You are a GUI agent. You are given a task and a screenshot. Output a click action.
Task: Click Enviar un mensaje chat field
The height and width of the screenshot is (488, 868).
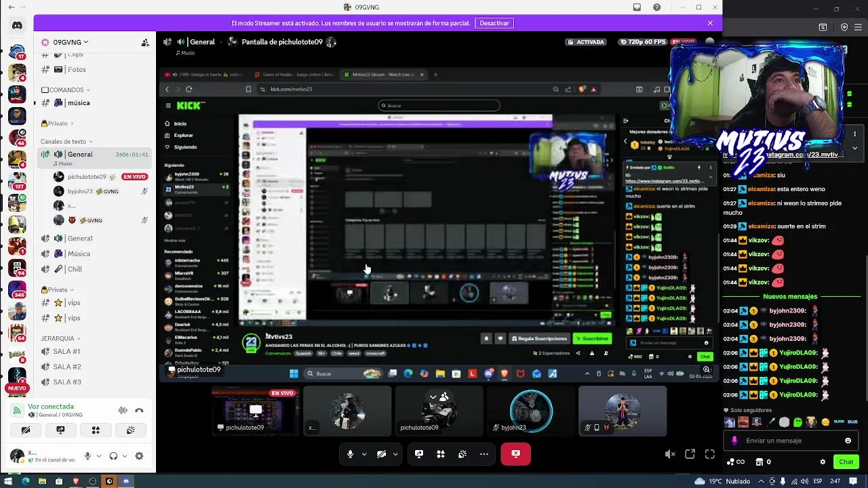coord(791,441)
